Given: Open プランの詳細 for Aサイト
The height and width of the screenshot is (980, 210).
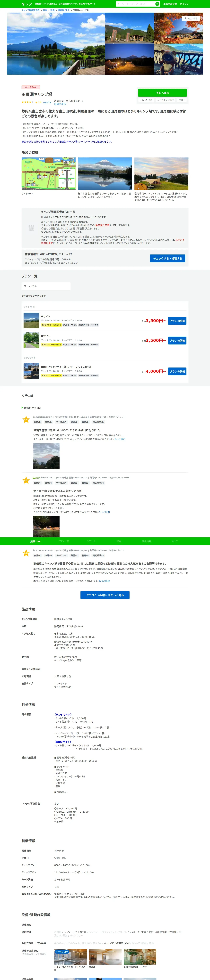Looking at the screenshot, I should tap(177, 321).
